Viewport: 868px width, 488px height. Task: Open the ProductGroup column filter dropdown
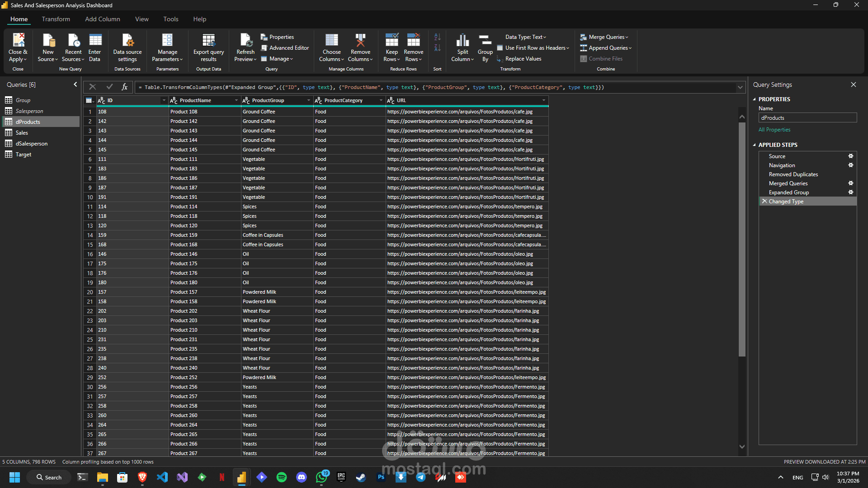(x=309, y=100)
